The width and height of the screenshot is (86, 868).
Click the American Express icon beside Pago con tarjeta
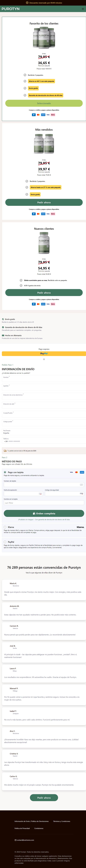[x=82, y=472]
